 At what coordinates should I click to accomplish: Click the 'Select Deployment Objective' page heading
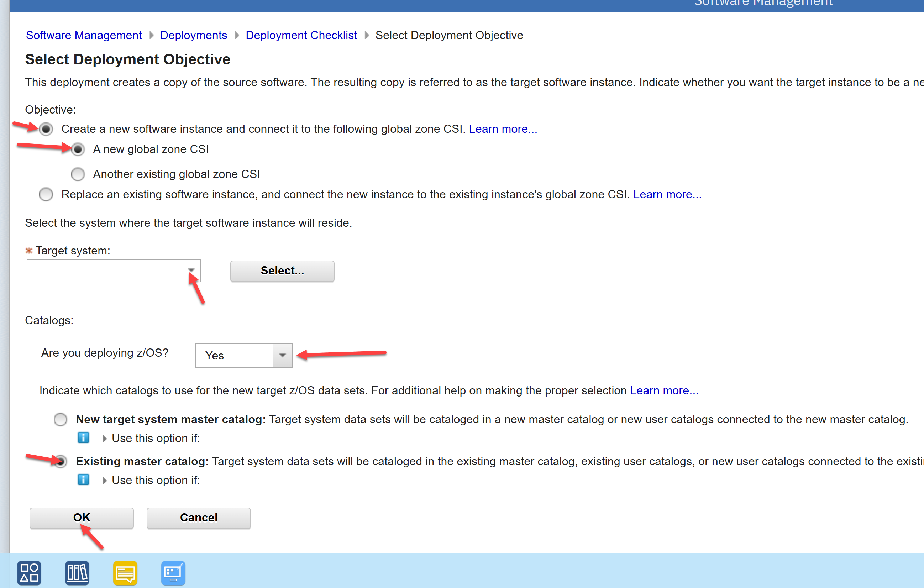click(x=128, y=59)
